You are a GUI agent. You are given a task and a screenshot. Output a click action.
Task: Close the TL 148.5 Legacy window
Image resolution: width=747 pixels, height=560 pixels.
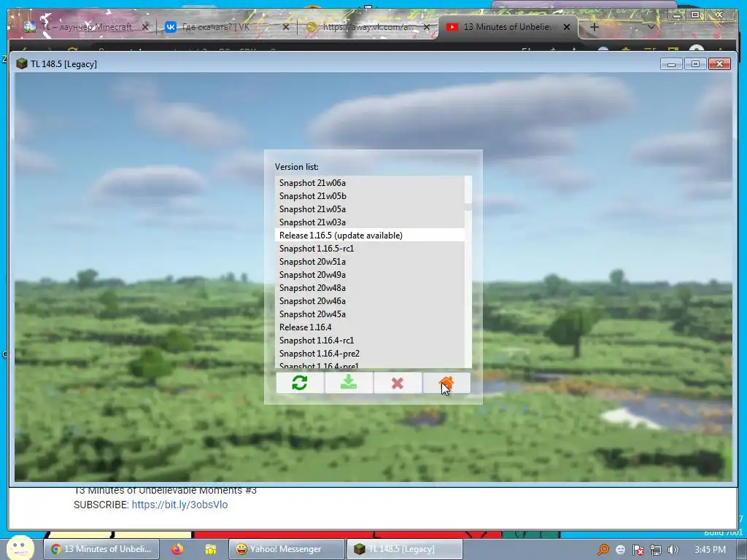720,64
